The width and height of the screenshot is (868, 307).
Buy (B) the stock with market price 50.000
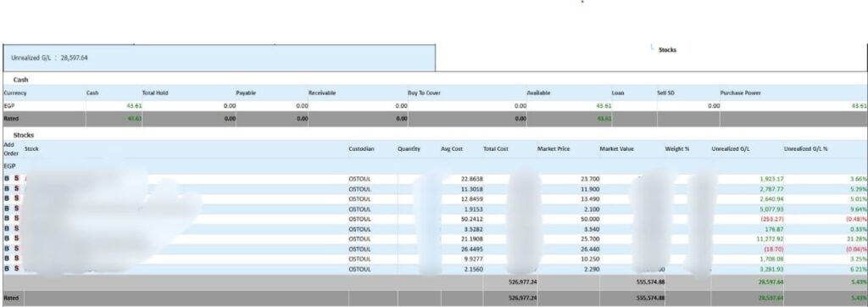(7, 218)
